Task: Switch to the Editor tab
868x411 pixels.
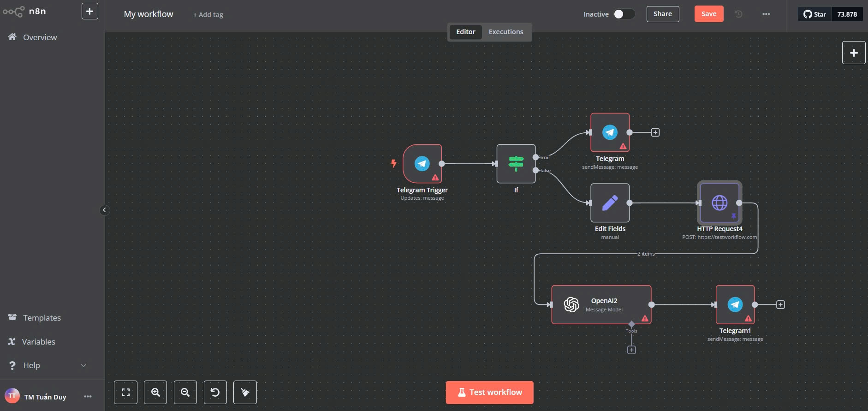Action: click(x=466, y=32)
